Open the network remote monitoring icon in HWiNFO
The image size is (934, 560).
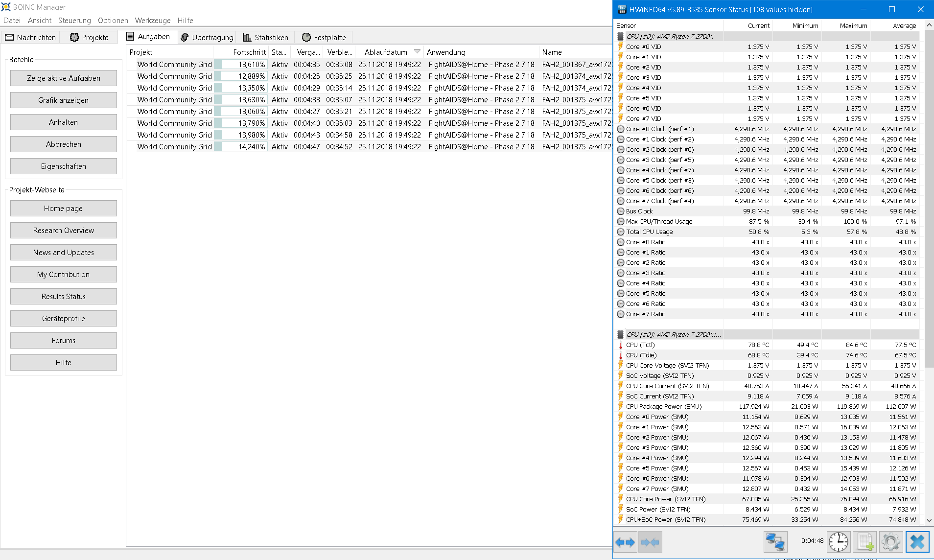775,542
